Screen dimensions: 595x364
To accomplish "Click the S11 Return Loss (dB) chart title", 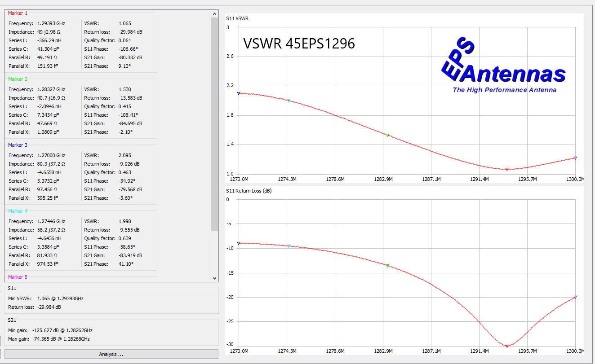I will (x=249, y=191).
